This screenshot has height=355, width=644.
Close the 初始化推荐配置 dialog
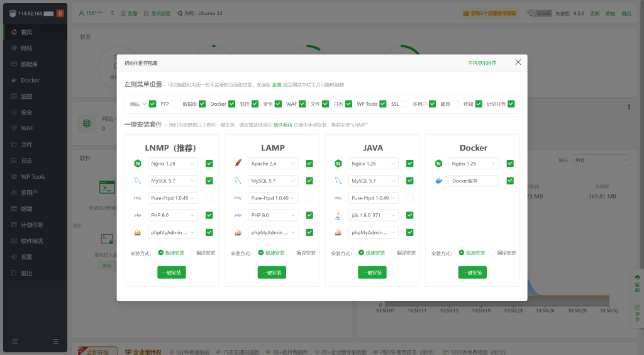click(x=518, y=62)
